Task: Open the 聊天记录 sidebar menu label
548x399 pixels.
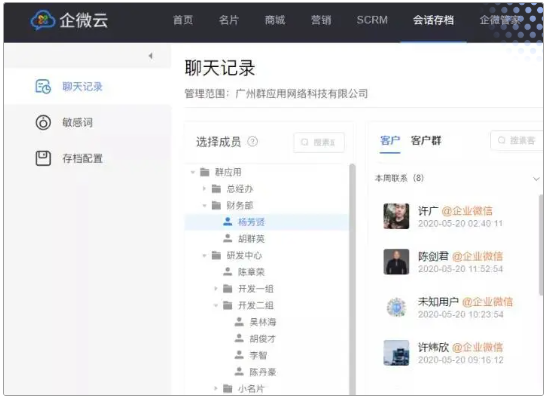Action: tap(82, 86)
